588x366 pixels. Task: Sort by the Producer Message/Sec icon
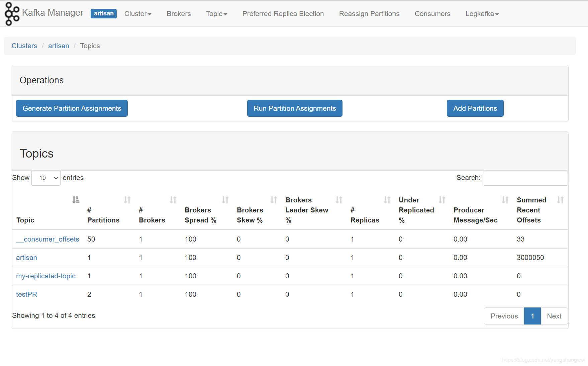click(x=505, y=200)
